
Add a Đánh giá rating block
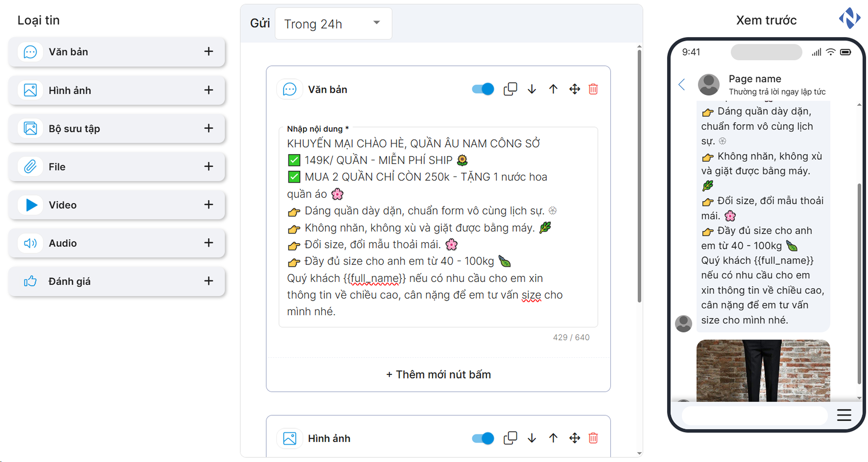(209, 281)
